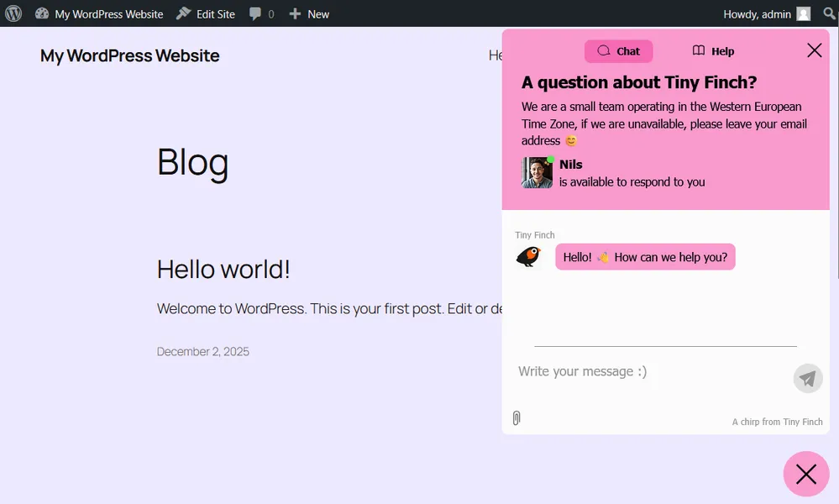Click the Tiny Finch bird avatar
This screenshot has width=839, height=504.
pos(528,256)
